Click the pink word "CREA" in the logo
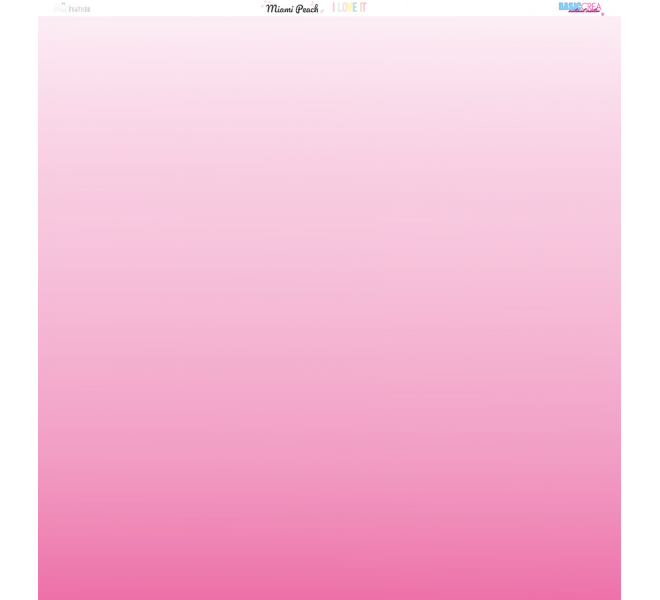Viewport: 660px width, 600px height. pyautogui.click(x=591, y=6)
